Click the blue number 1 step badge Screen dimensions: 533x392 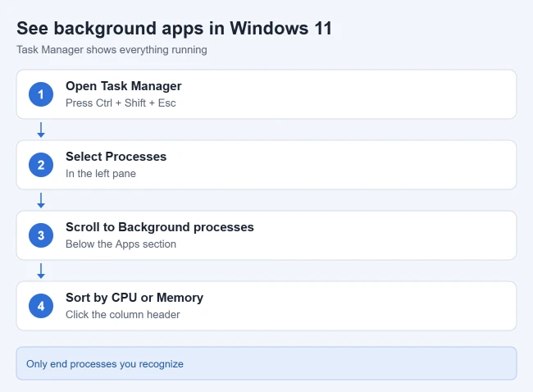click(41, 94)
